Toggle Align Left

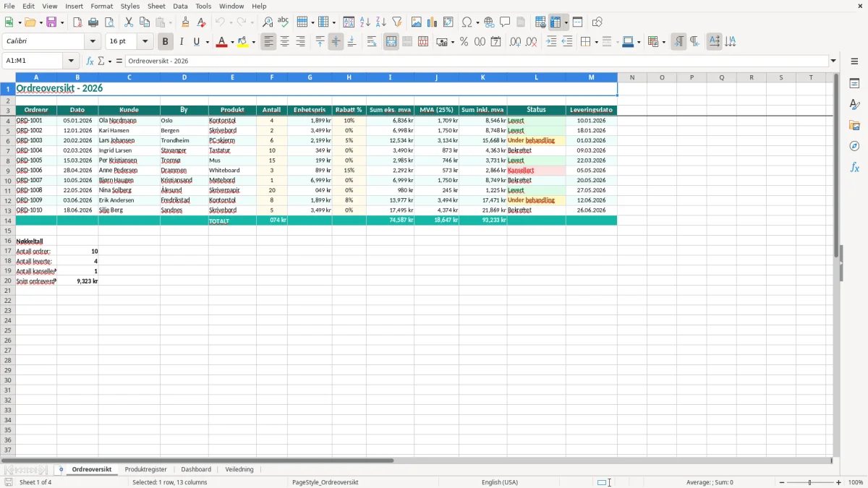coord(269,42)
